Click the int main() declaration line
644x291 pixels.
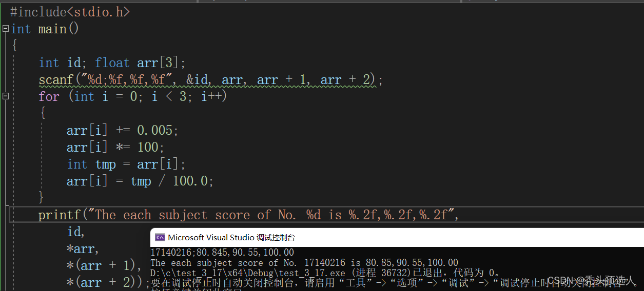(45, 29)
